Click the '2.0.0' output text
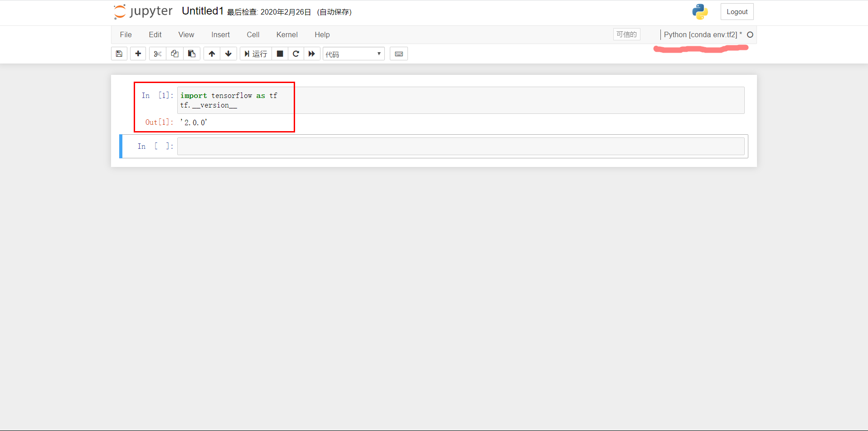Screen dimensions: 868x431 [194, 122]
